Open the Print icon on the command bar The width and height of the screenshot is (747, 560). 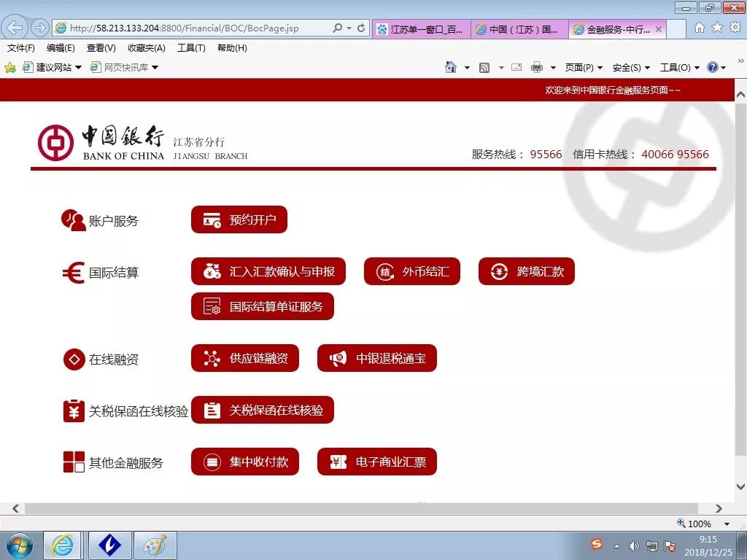538,67
